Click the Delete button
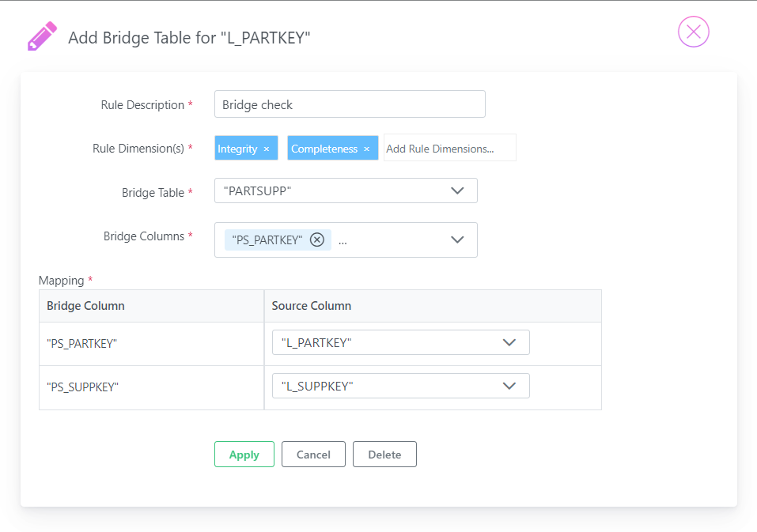The image size is (757, 532). pos(384,454)
